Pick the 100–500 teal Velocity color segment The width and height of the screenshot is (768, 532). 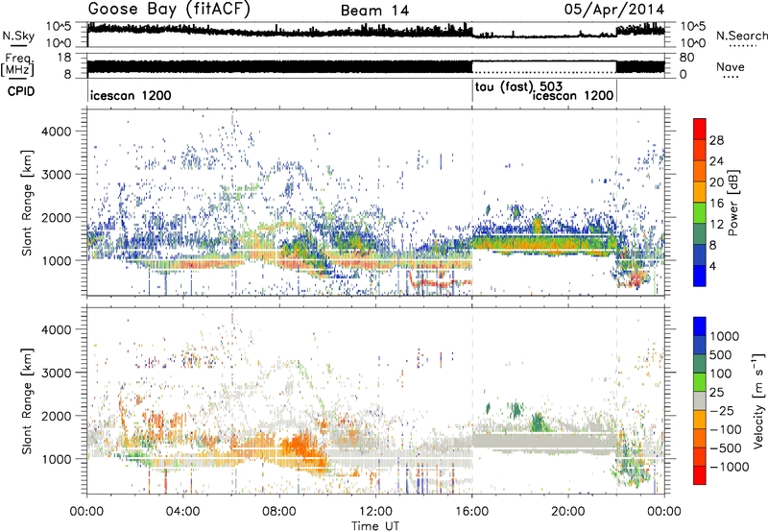click(700, 364)
